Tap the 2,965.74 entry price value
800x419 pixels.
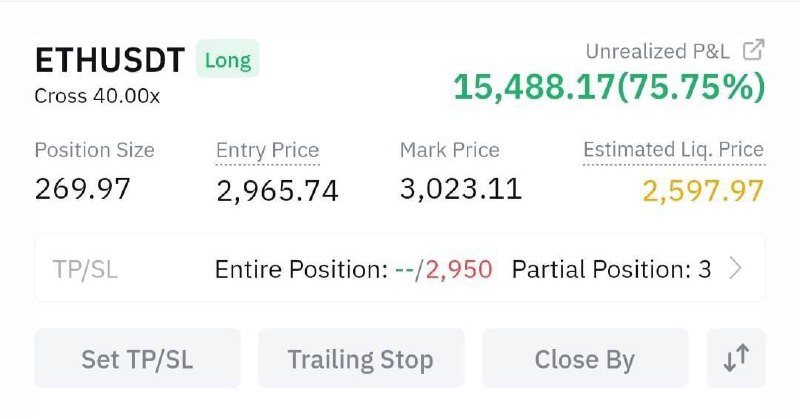pyautogui.click(x=278, y=191)
